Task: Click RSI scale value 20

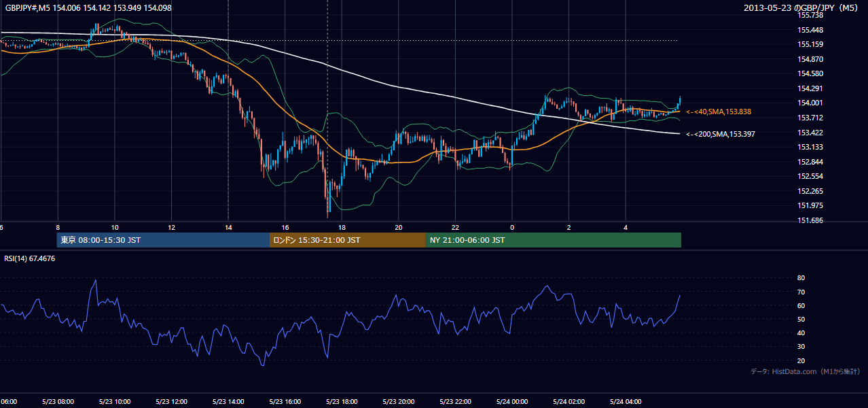Action: pos(801,360)
